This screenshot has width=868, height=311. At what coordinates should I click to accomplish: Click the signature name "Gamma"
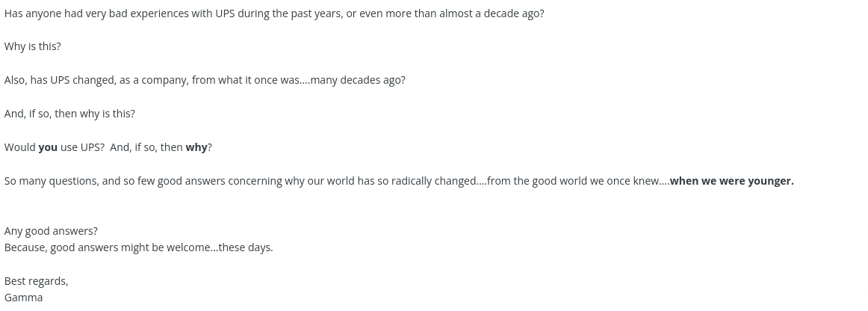pyautogui.click(x=23, y=298)
